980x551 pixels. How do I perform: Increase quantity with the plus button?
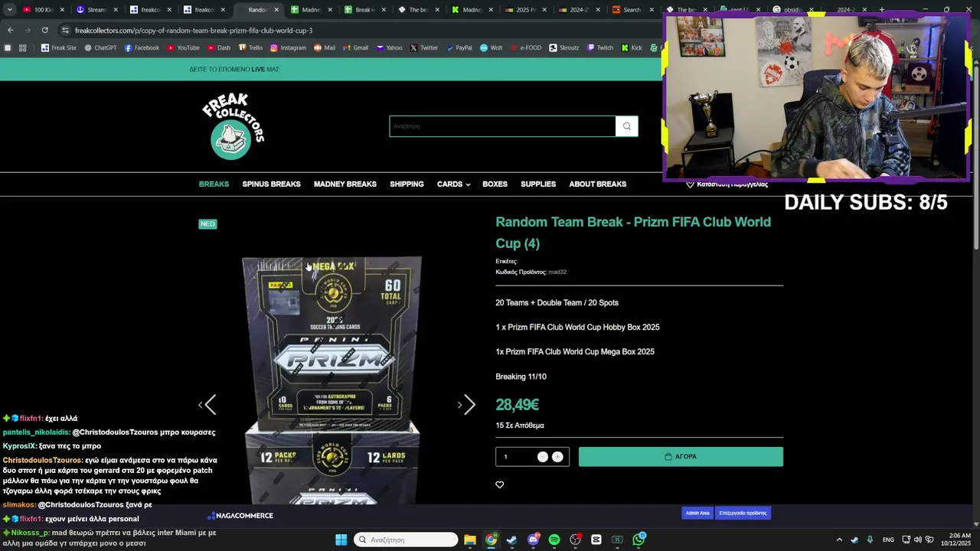[x=557, y=457]
